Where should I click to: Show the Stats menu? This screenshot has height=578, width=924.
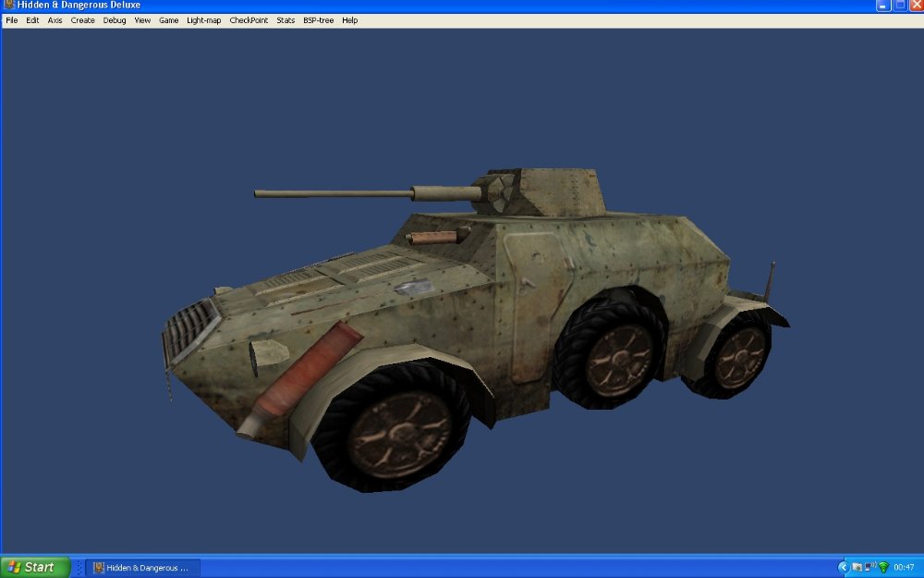pos(286,20)
